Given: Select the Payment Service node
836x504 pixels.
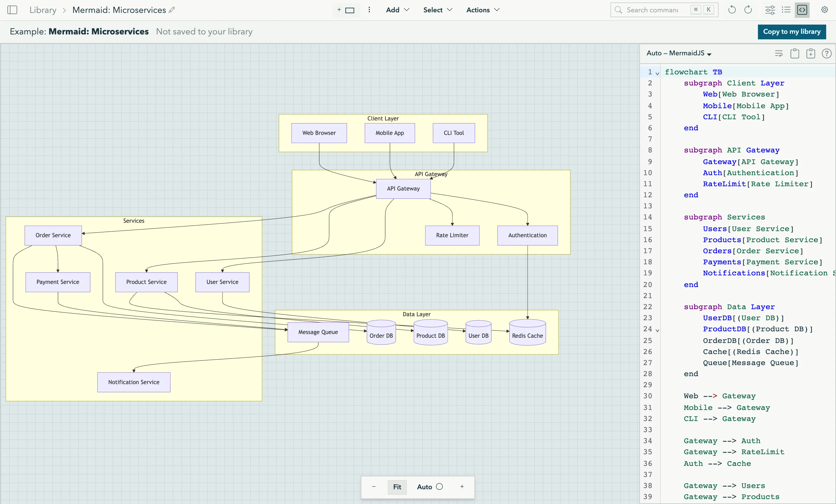Looking at the screenshot, I should (x=58, y=282).
